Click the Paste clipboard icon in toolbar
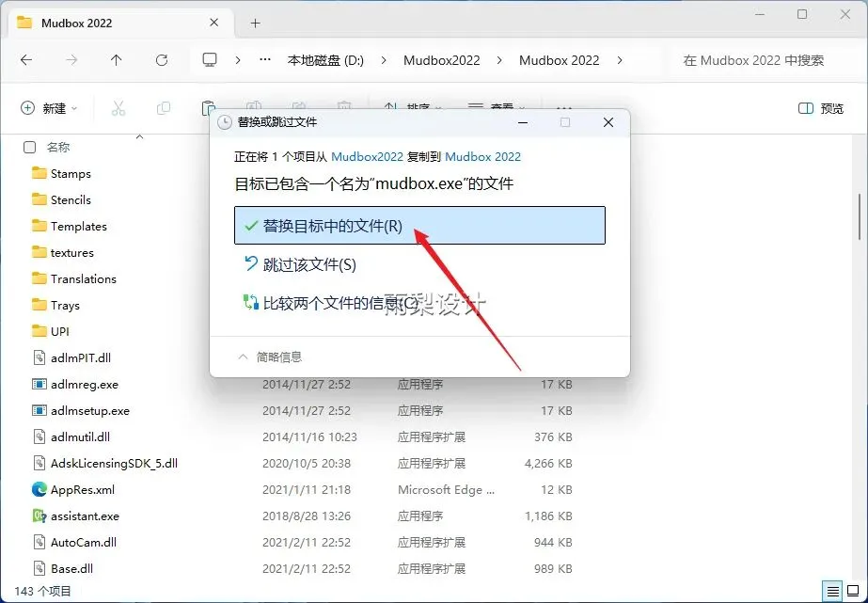Image resolution: width=868 pixels, height=603 pixels. pyautogui.click(x=208, y=107)
